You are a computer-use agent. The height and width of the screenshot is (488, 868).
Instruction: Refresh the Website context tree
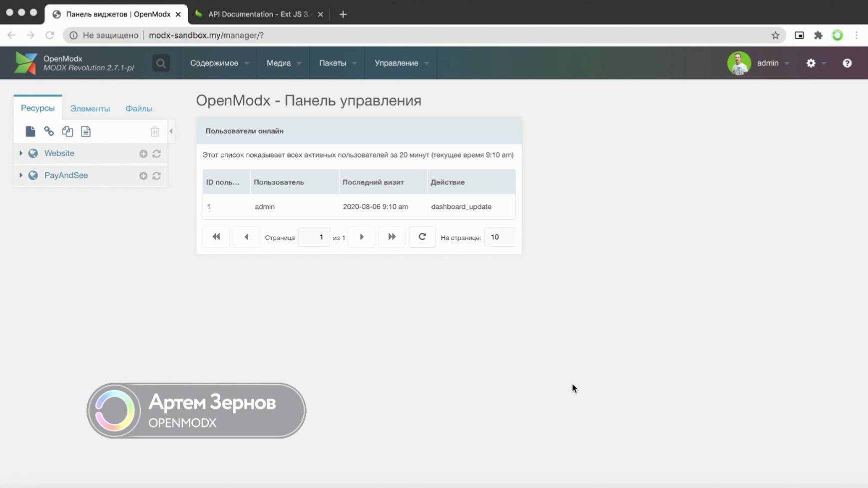pos(156,154)
